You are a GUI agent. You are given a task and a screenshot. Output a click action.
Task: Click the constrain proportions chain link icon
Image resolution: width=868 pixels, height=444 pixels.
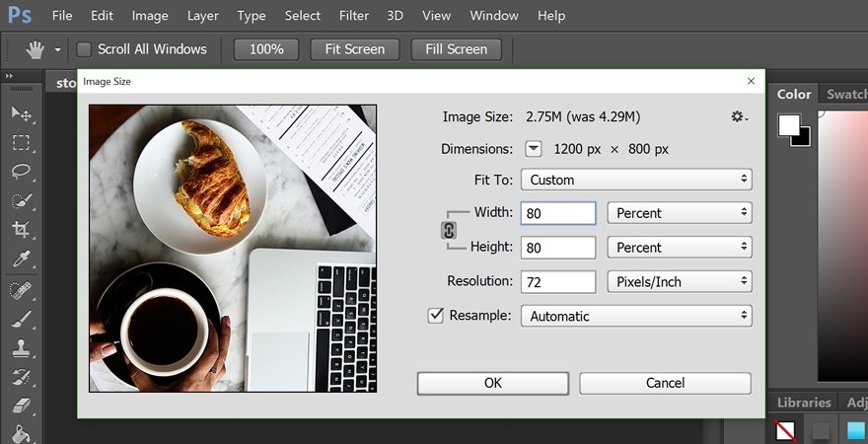click(449, 230)
